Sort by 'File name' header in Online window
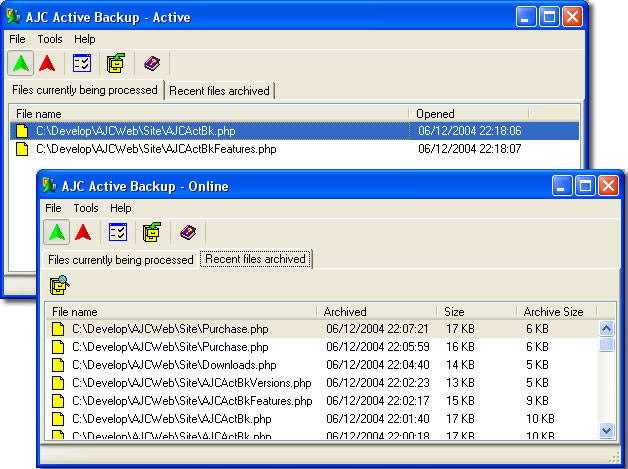 181,312
